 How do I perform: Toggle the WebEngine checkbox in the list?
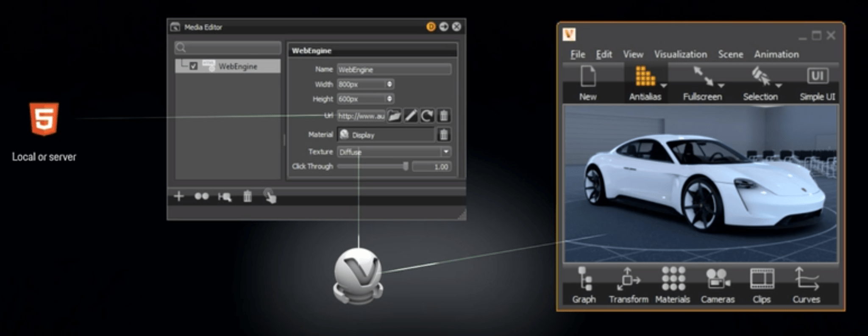(x=194, y=66)
